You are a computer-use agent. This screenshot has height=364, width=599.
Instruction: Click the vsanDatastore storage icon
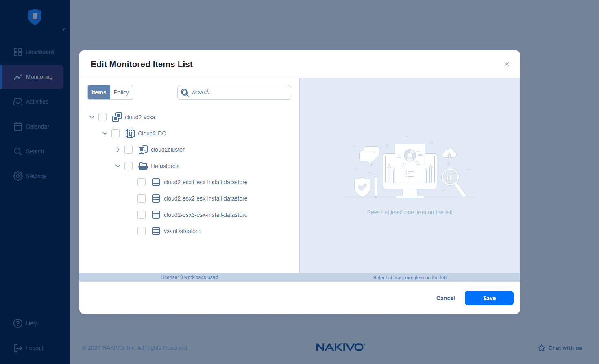pyautogui.click(x=156, y=231)
